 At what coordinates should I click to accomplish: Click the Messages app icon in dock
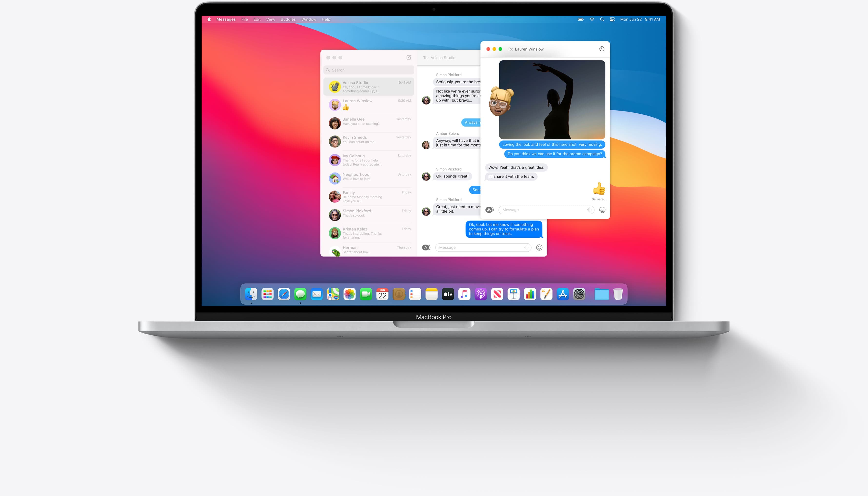pyautogui.click(x=300, y=294)
